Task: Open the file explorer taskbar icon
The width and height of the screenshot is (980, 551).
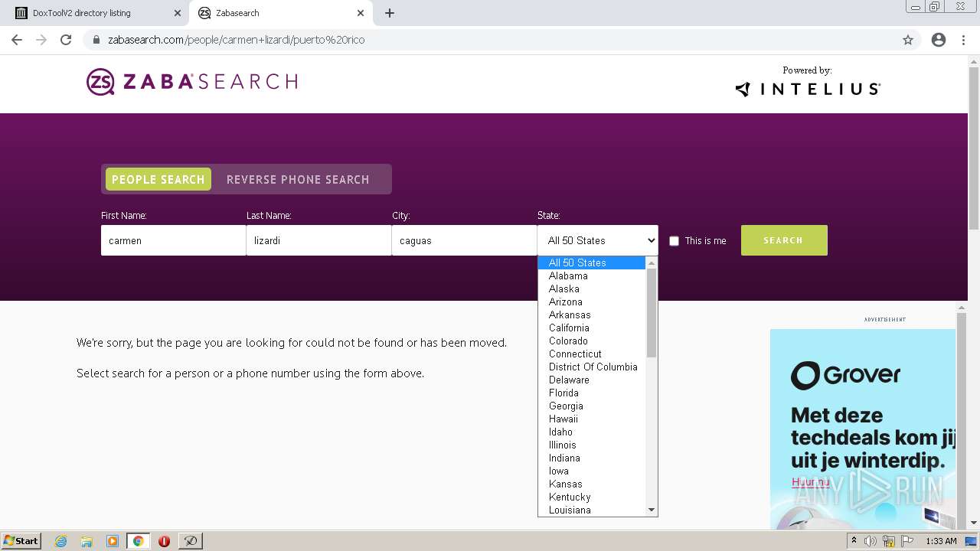Action: [x=87, y=541]
